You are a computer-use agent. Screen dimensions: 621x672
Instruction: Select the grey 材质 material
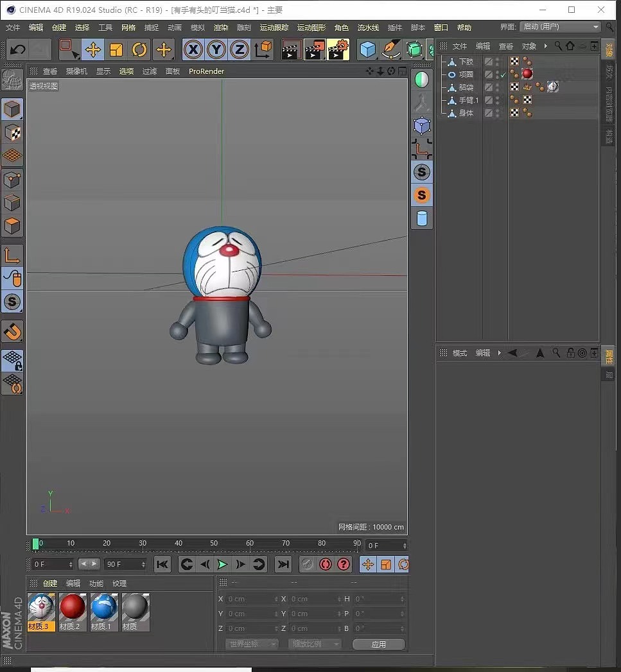136,612
